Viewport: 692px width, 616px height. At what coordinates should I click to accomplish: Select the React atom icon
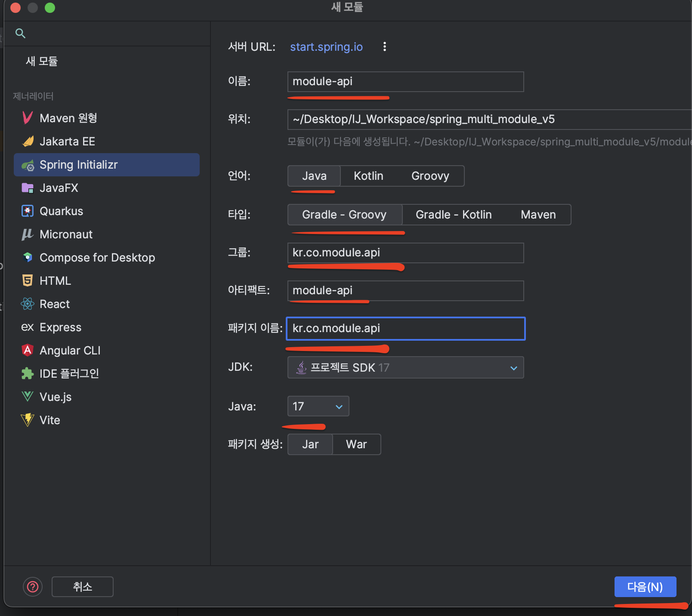click(x=28, y=304)
